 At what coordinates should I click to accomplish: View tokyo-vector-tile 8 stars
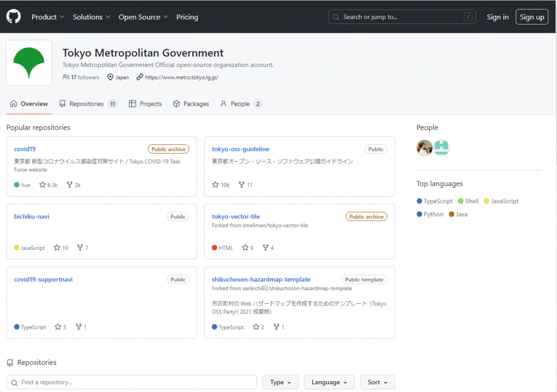248,248
